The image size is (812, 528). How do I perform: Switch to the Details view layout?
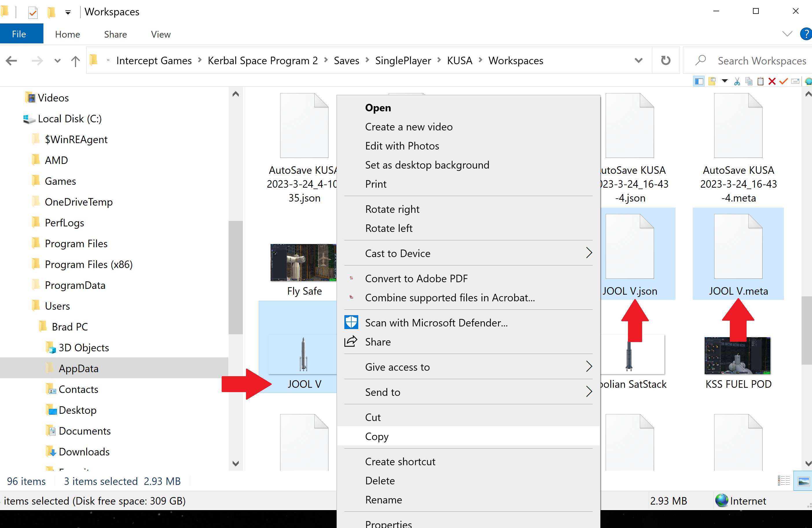[784, 481]
